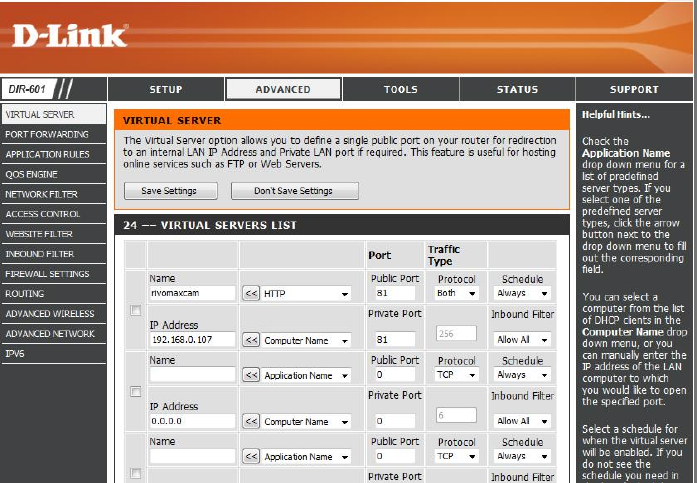Copy HTTP application with its << button

[x=251, y=293]
